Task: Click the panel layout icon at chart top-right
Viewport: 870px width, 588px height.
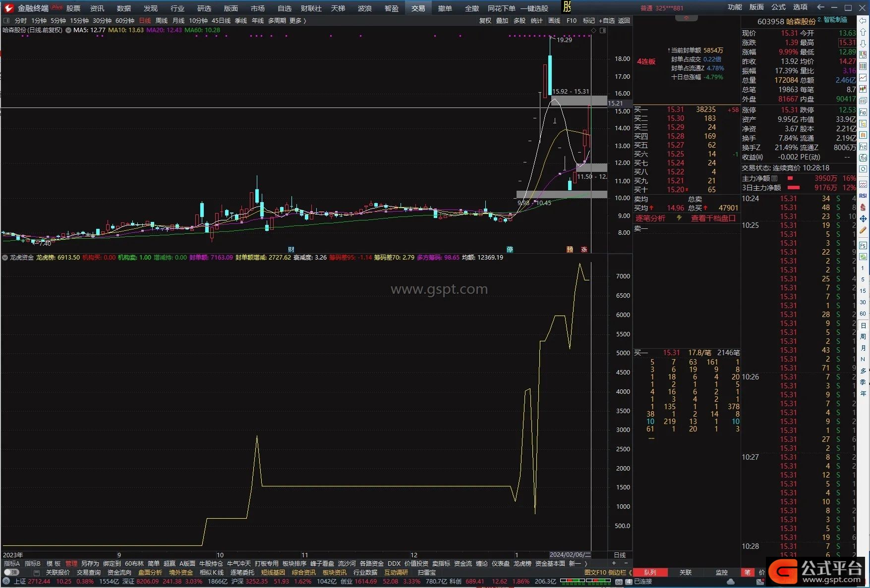Action: (603, 30)
